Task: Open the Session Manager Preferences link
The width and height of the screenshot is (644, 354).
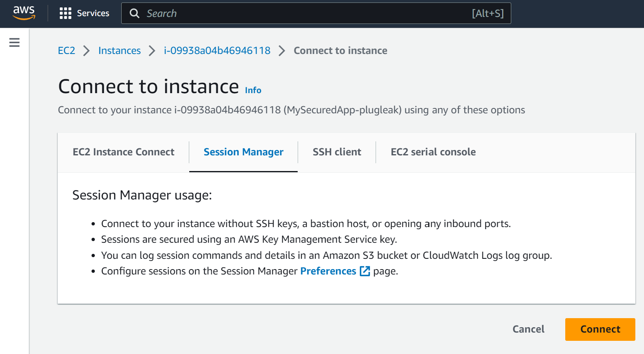Action: tap(328, 271)
